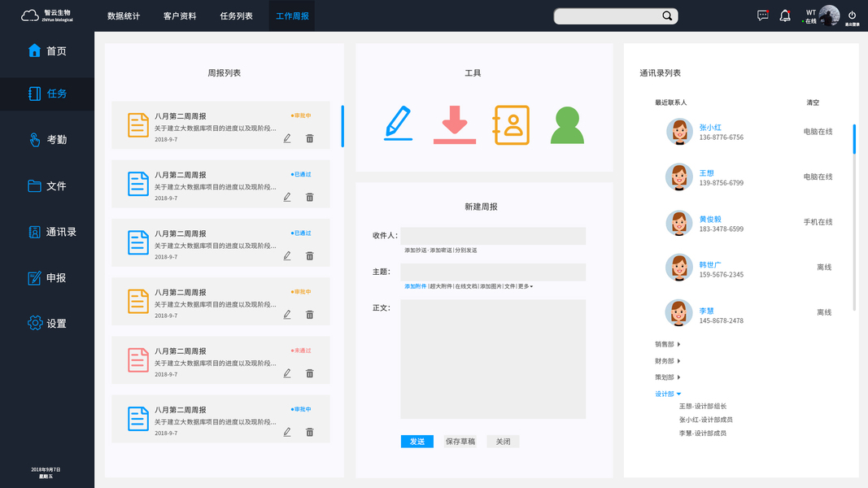
Task: Switch to 数据统计 tab
Action: tap(124, 16)
